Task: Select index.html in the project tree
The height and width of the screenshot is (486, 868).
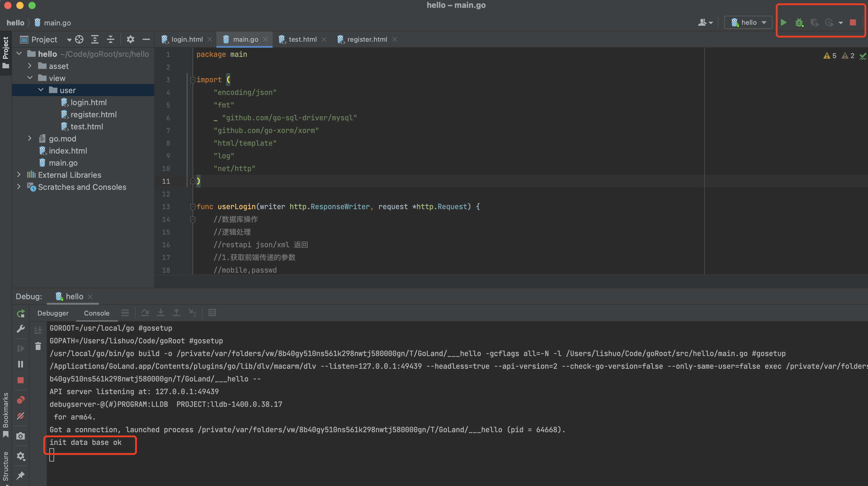Action: [x=68, y=151]
